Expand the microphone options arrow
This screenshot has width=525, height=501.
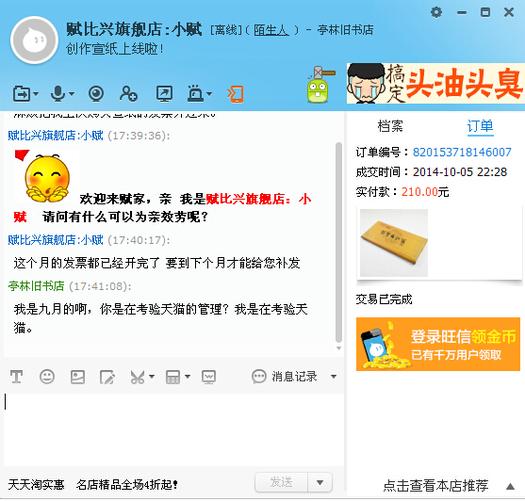click(72, 93)
